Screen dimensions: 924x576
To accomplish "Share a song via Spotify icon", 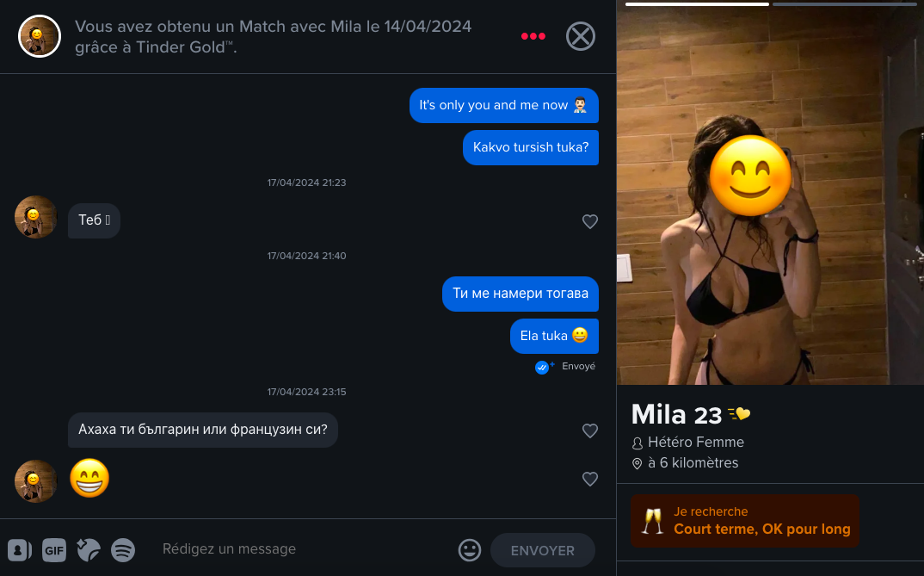I will (123, 550).
